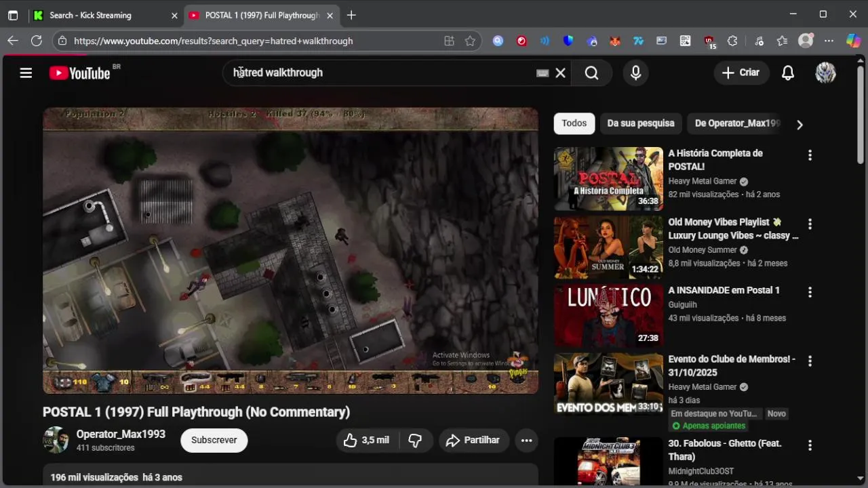This screenshot has width=868, height=488.
Task: Close the Kick Streaming tab
Action: 174,15
